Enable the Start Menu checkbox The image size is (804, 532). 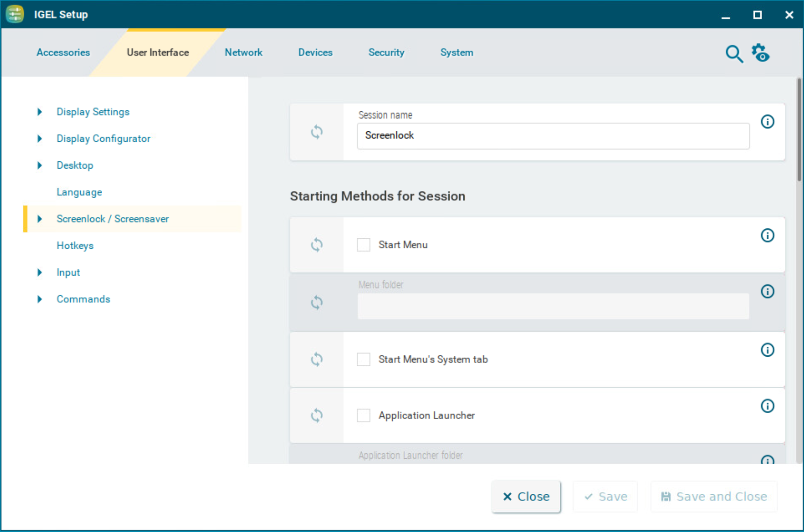[x=364, y=245]
